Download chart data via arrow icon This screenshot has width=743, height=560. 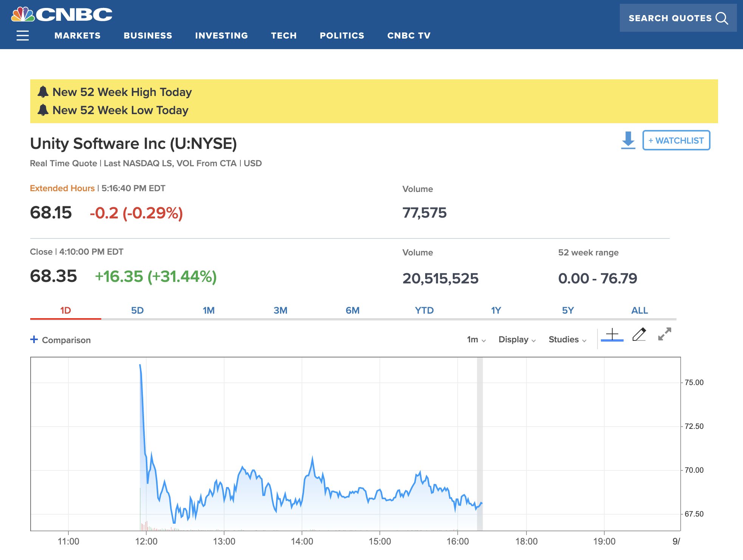pyautogui.click(x=628, y=140)
